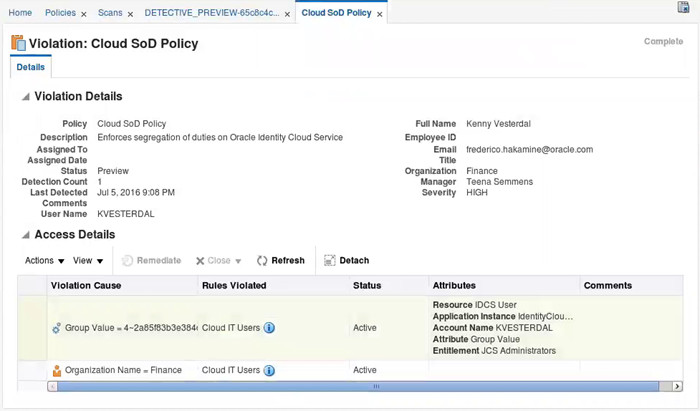700x411 pixels.
Task: Close the DETECTIVE_PREVIEW tab
Action: coord(288,14)
